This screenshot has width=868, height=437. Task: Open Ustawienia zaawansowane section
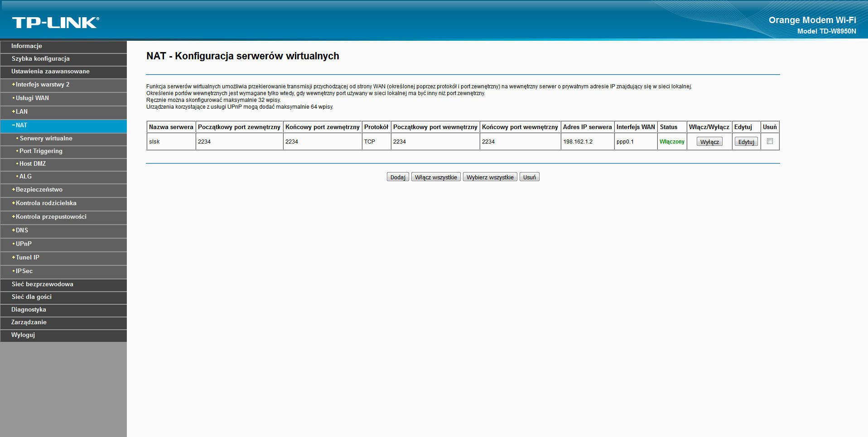pyautogui.click(x=63, y=72)
